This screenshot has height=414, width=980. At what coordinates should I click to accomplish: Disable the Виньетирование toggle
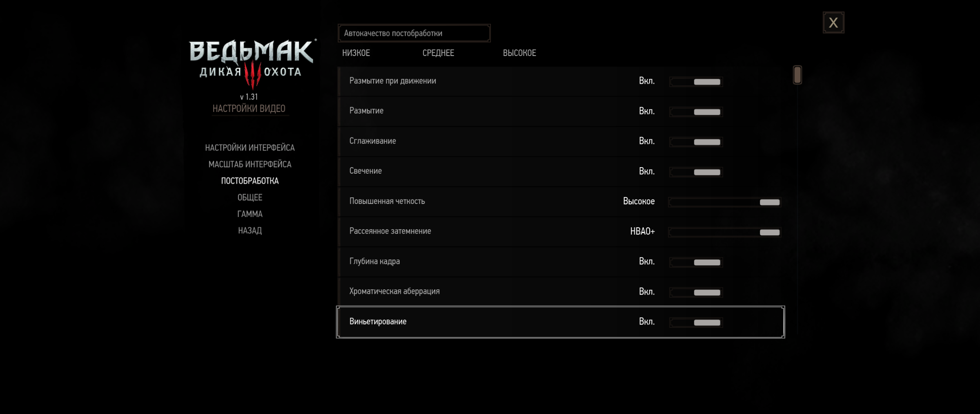point(696,322)
